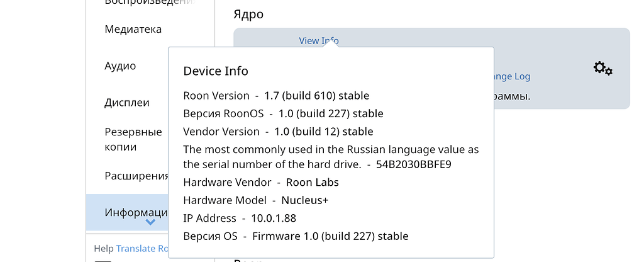Select the Информация sidebar item
Viewport: 644px width, 262px height.
pyautogui.click(x=136, y=212)
